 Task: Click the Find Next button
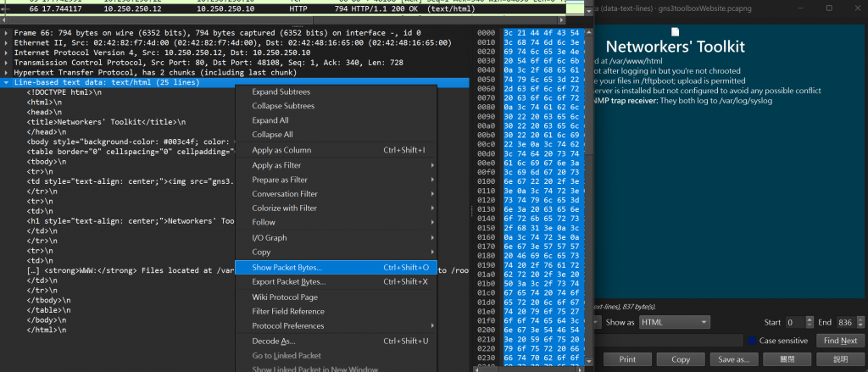pos(840,341)
